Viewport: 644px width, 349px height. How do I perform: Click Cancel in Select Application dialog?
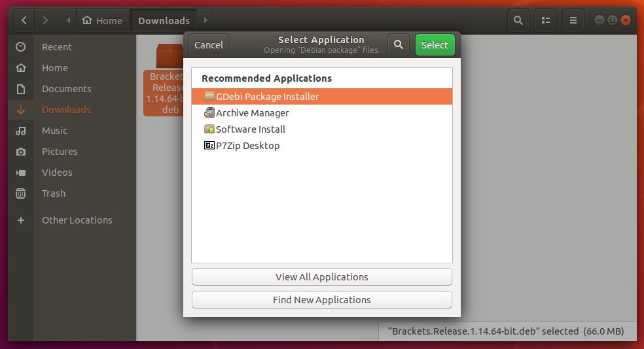click(209, 44)
